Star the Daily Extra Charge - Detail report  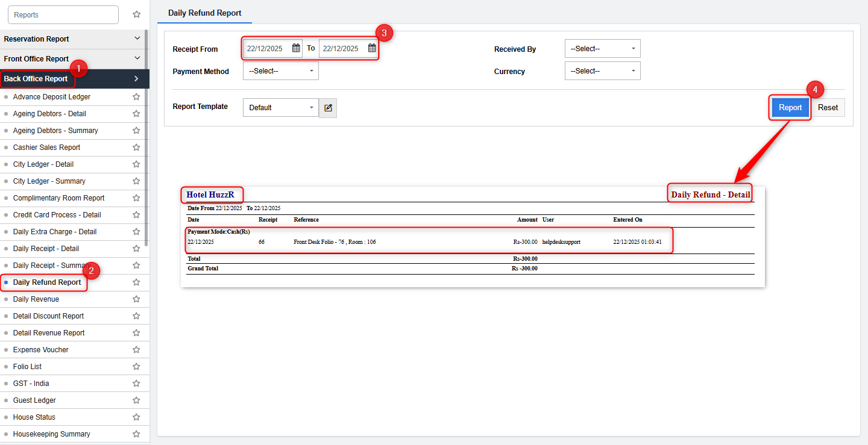point(136,231)
